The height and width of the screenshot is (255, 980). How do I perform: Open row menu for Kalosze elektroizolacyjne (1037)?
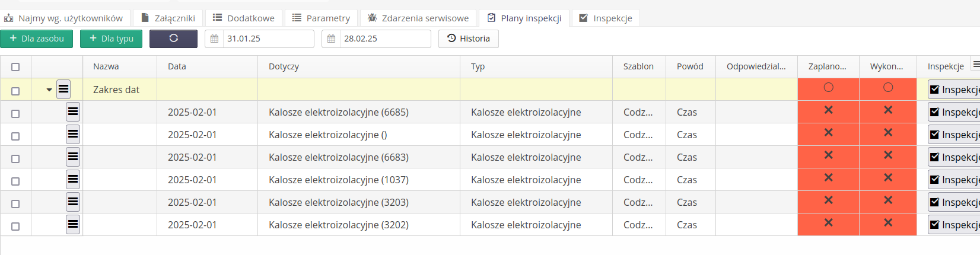[72, 180]
